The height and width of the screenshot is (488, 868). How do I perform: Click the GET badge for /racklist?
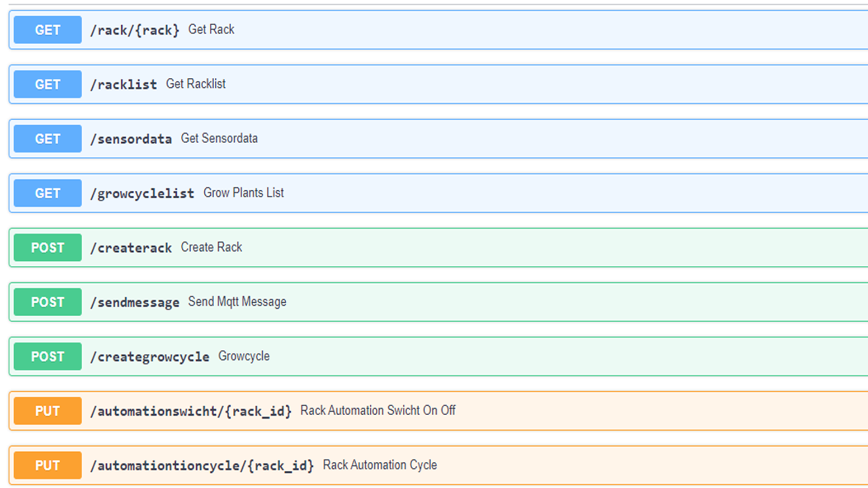[x=47, y=84]
